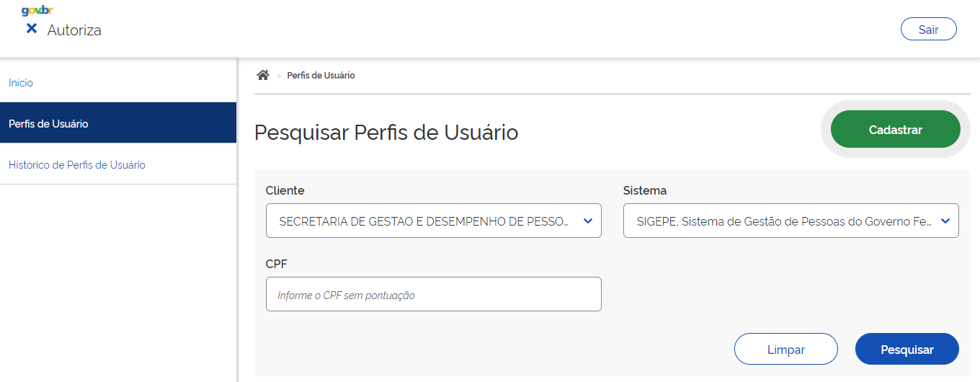Click the chevron arrow of Sistema dropdown

pyautogui.click(x=945, y=221)
